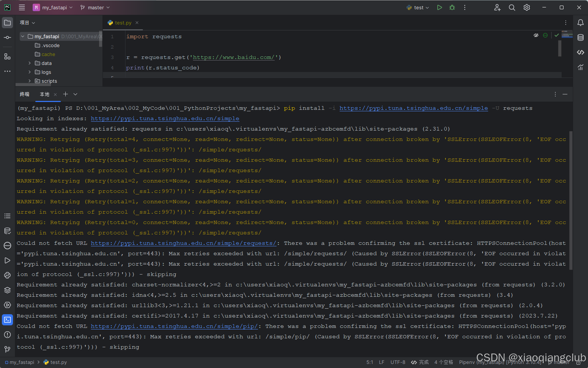Expand the data folder
The width and height of the screenshot is (588, 368).
[30, 63]
